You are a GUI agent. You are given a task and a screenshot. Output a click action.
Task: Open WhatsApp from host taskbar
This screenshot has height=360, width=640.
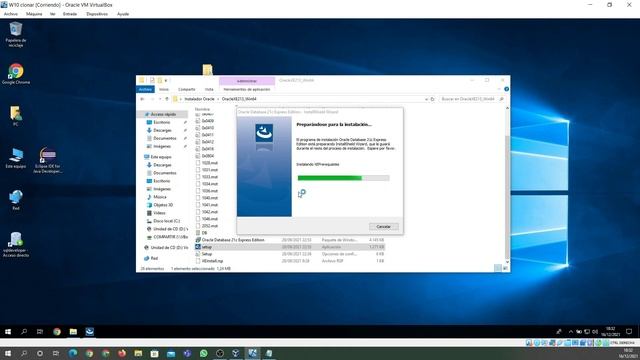[203, 353]
